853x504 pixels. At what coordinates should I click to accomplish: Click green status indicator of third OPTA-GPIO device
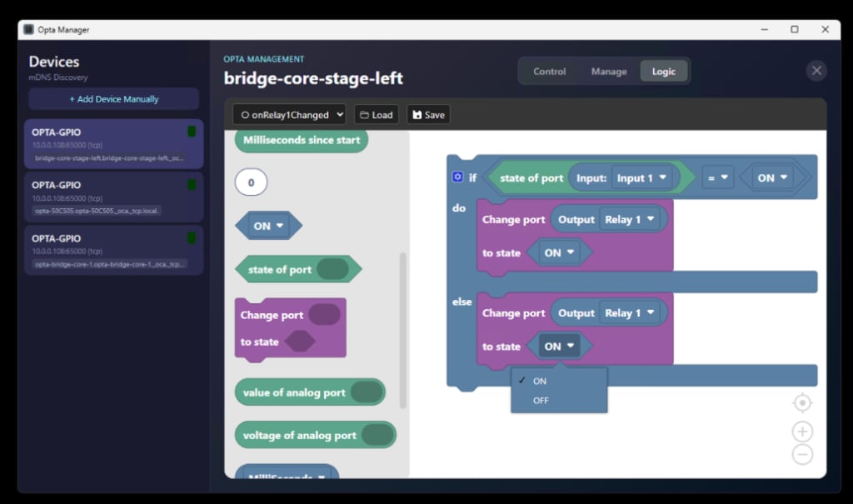[192, 238]
